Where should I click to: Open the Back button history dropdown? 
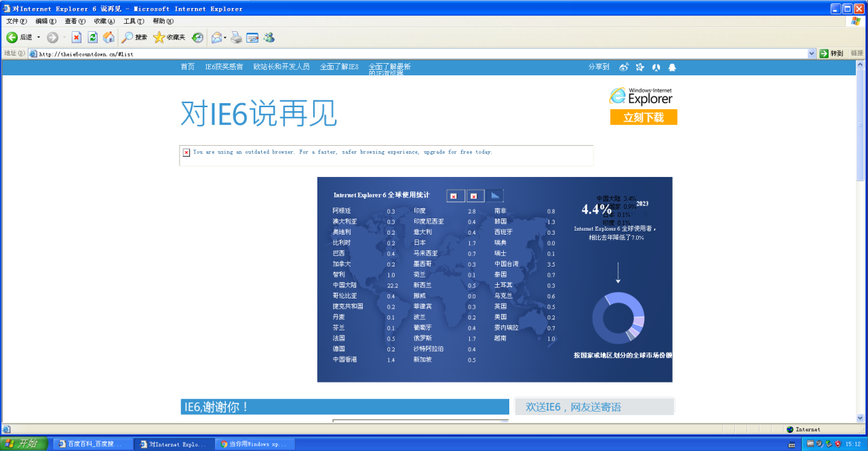tap(38, 37)
